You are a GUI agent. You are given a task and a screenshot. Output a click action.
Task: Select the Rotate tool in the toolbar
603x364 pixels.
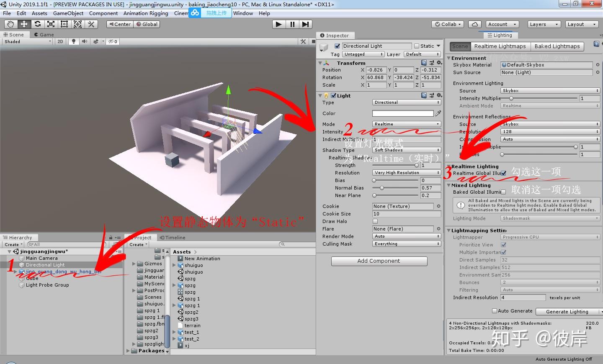37,24
